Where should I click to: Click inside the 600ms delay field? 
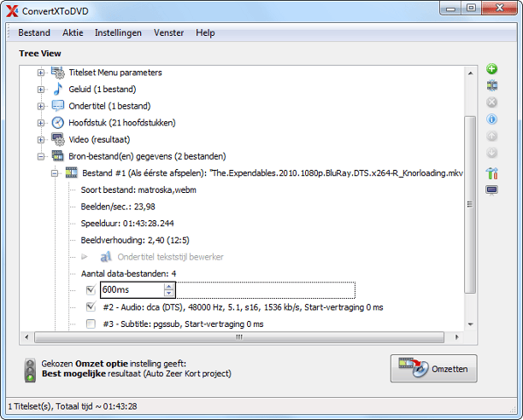132,289
